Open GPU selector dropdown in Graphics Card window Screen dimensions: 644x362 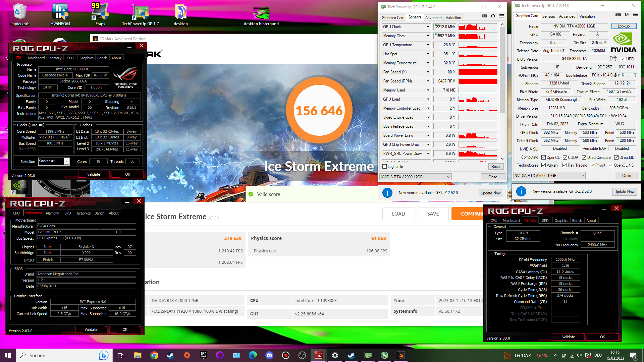[x=549, y=176]
